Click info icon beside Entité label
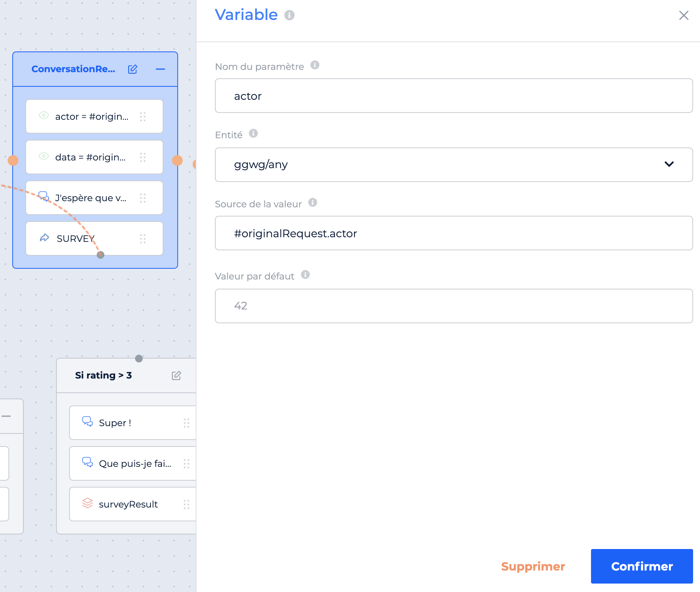This screenshot has width=700, height=592. click(253, 133)
